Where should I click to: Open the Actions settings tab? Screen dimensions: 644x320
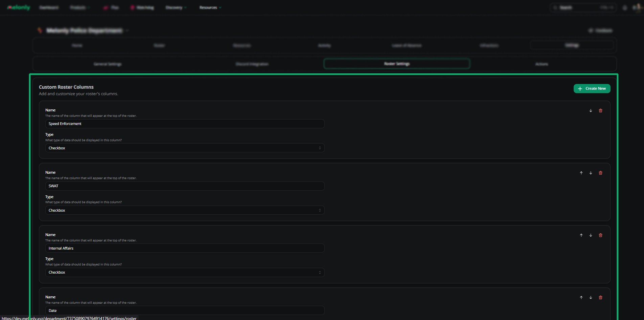click(x=542, y=64)
